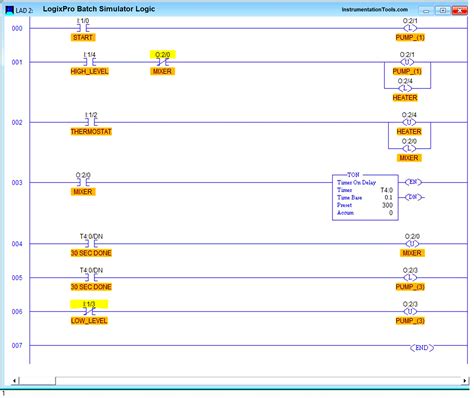Select rung number 006
Screen dimensions: 474x398
coord(17,312)
